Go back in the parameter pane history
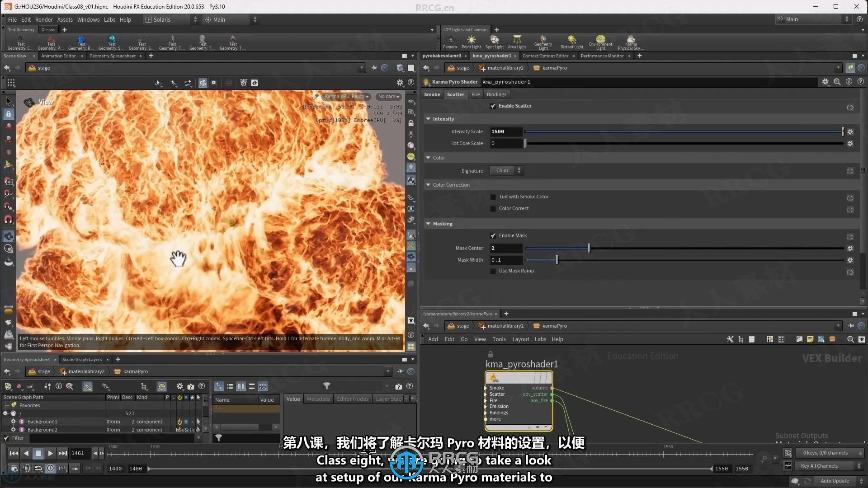 coord(426,68)
